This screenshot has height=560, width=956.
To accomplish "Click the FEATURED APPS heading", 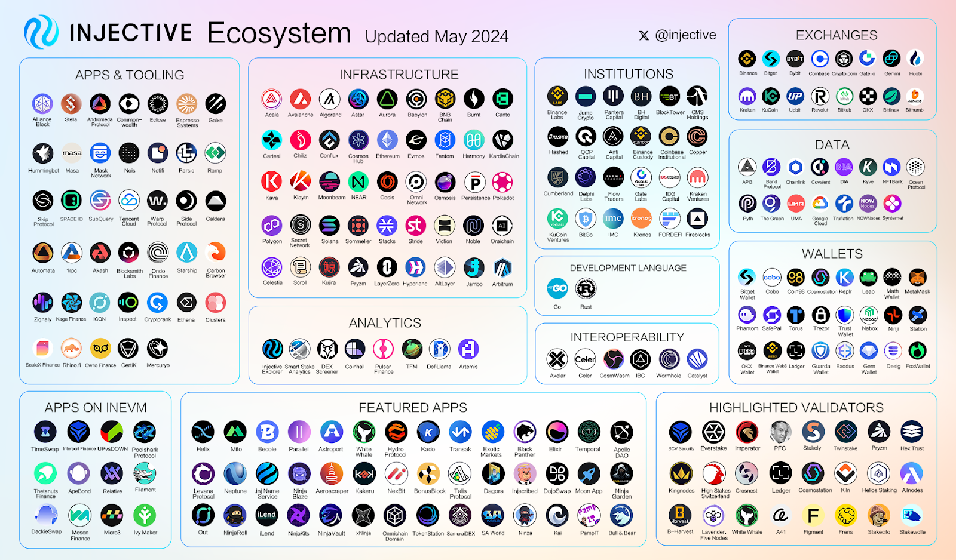I will point(413,408).
